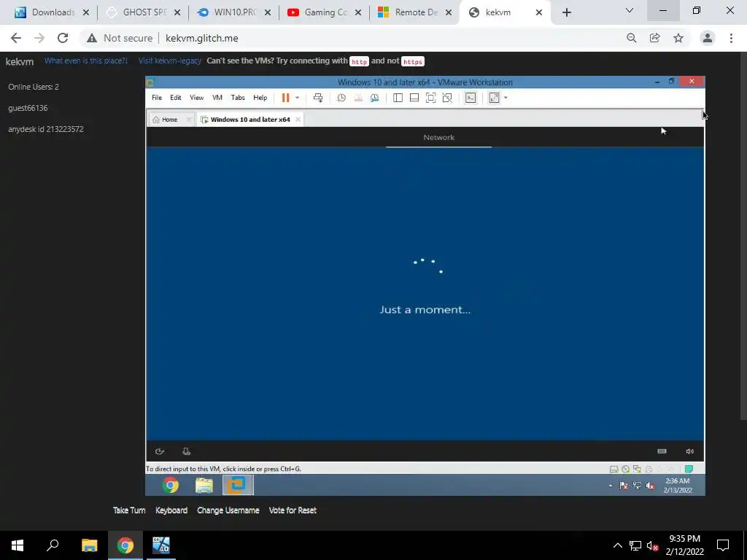Click the stretch guest display icon

coord(494,98)
